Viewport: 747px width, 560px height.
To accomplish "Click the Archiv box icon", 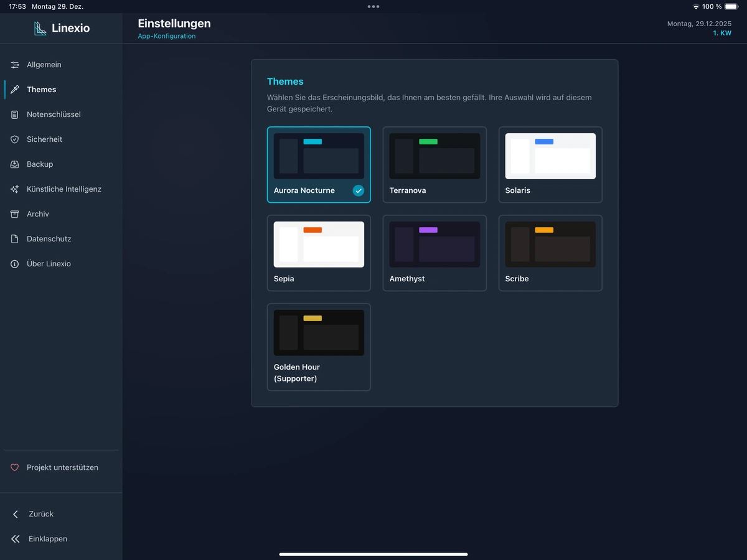I will [x=14, y=214].
